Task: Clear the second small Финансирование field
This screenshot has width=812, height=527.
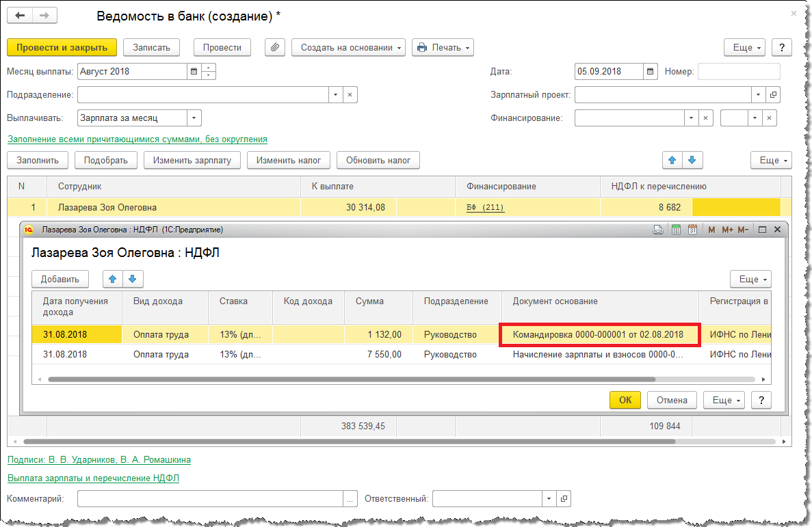Action: [770, 118]
